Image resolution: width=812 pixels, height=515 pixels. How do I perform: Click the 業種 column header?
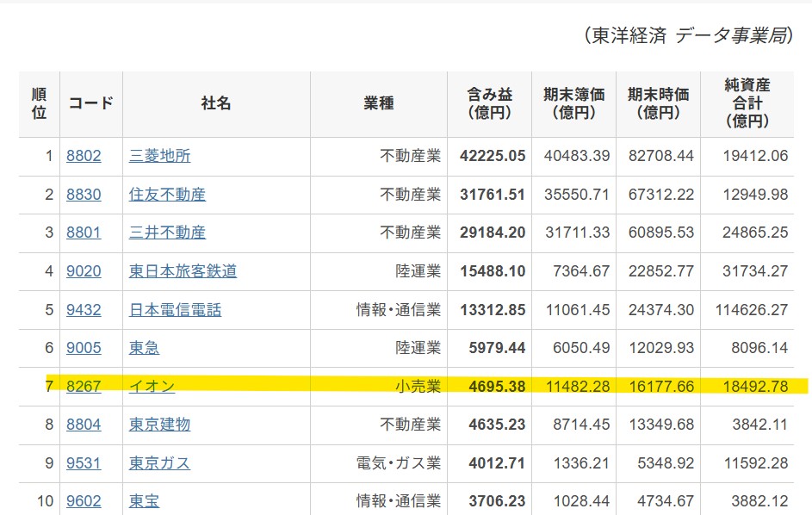pyautogui.click(x=379, y=103)
